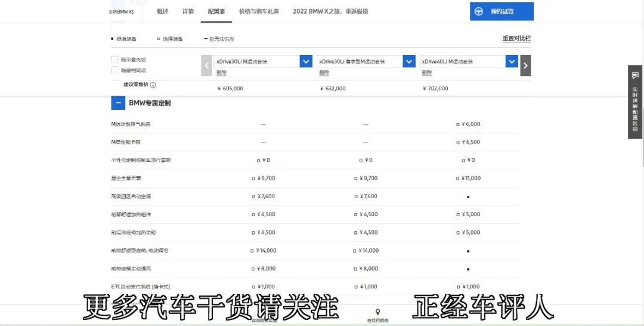Image resolution: width=644 pixels, height=326 pixels.
Task: Select M高性能卡钳 ¥6,500 option
Action: 468,142
